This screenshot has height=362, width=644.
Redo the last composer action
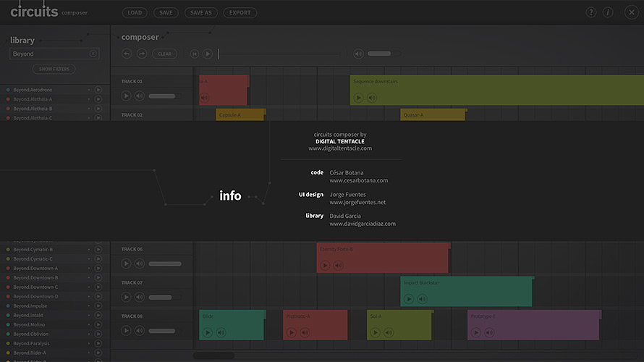pyautogui.click(x=142, y=54)
